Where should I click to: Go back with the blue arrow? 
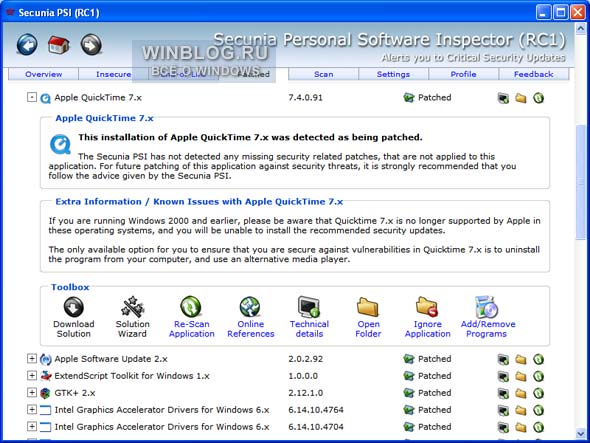pyautogui.click(x=27, y=44)
